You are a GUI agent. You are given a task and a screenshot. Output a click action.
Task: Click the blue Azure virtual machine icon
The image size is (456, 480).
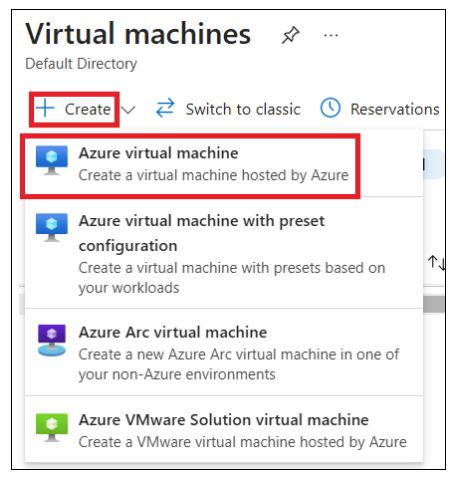[x=52, y=160]
